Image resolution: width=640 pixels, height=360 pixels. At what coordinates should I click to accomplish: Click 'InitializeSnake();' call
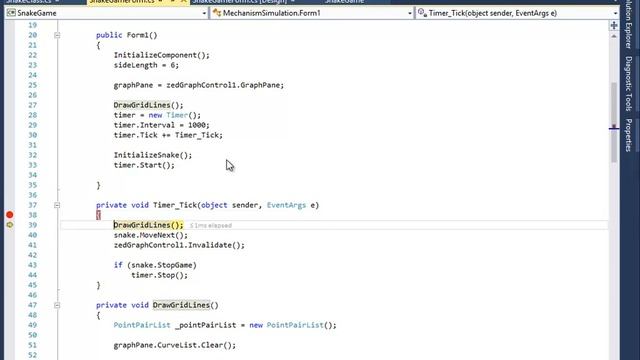tap(153, 155)
